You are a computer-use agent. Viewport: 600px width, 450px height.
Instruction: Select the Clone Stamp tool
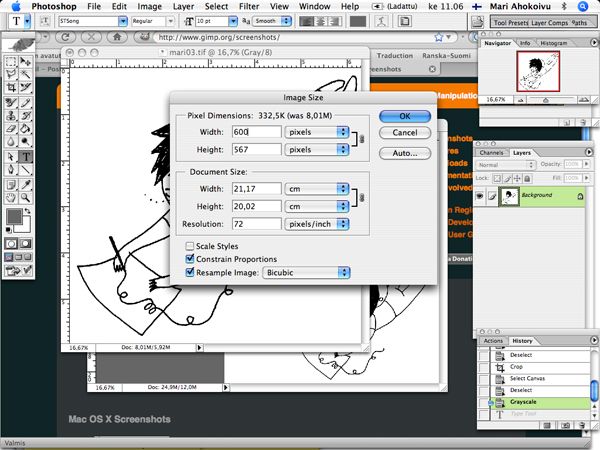click(x=11, y=116)
